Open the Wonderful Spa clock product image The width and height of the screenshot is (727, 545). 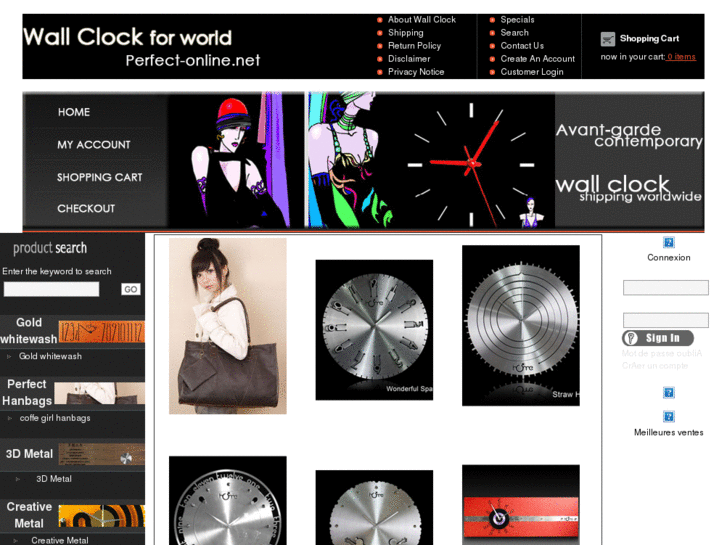click(374, 330)
